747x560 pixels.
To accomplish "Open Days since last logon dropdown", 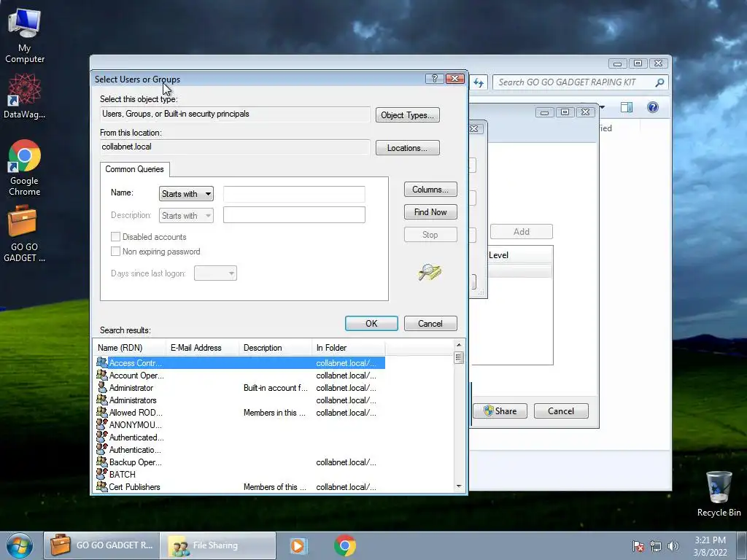I will click(215, 273).
